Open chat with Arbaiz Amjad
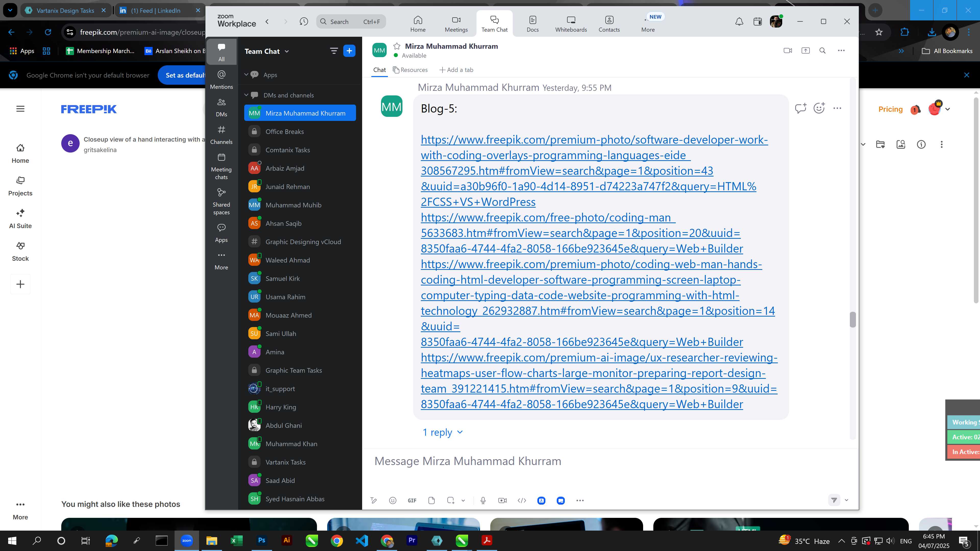The height and width of the screenshot is (551, 980). point(300,168)
